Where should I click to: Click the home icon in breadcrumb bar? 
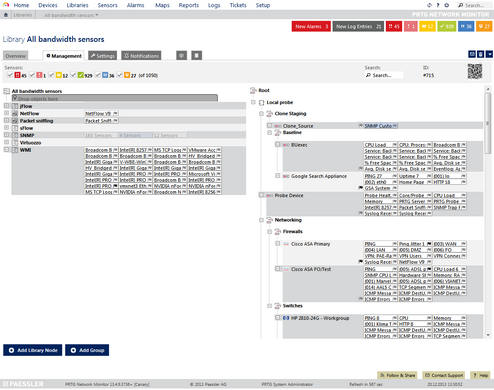tap(6, 15)
